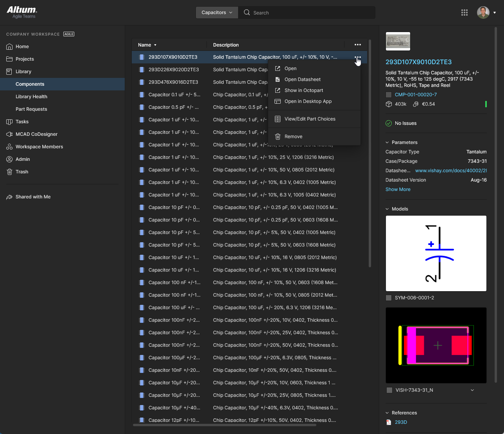Viewport: 504px width, 434px height.
Task: Click the Home icon in sidebar
Action: tap(9, 47)
